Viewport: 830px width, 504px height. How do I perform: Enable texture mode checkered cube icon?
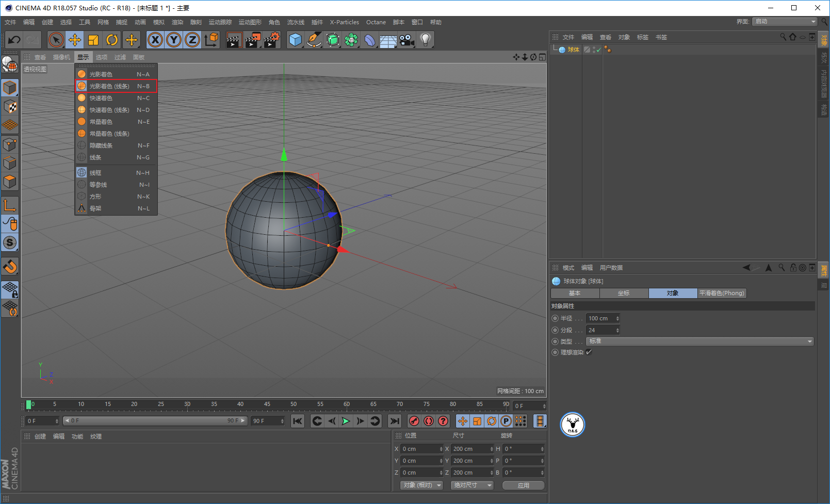point(10,107)
